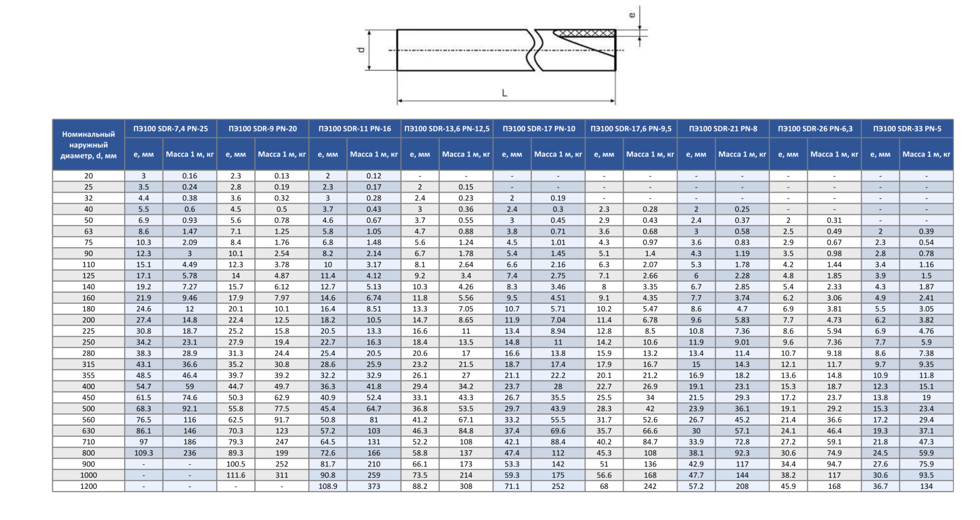980x520 pixels.
Task: Click 'Масса 1 м, кг' subheader under SDR-33 PN-5
Action: [926, 154]
